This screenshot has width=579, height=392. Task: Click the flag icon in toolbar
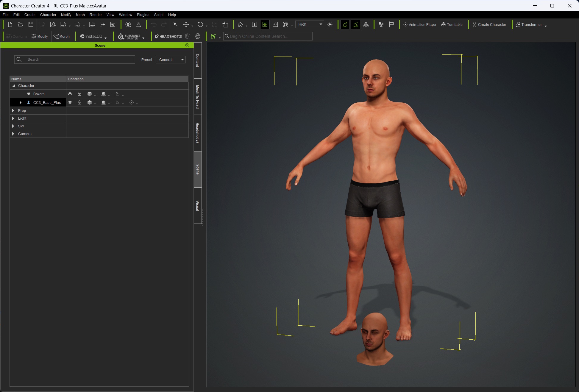point(391,24)
